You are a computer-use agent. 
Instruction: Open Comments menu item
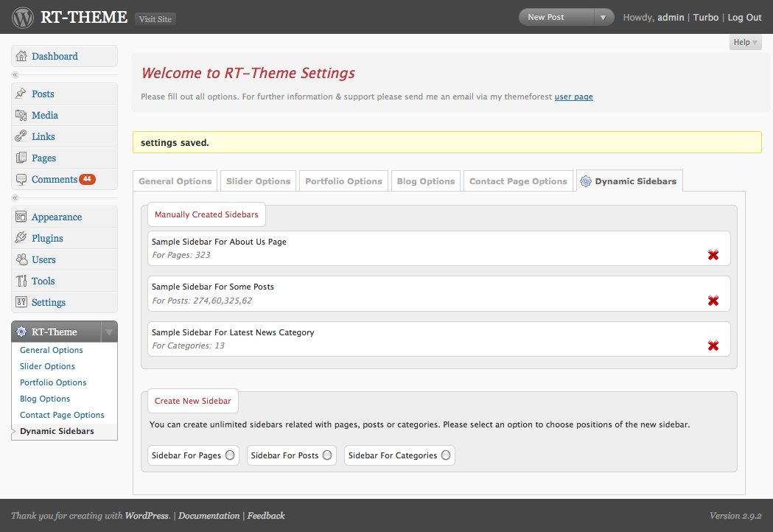tap(65, 180)
